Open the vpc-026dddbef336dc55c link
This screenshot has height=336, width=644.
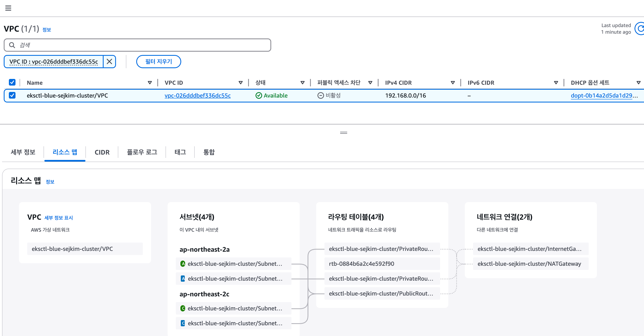(x=198, y=95)
